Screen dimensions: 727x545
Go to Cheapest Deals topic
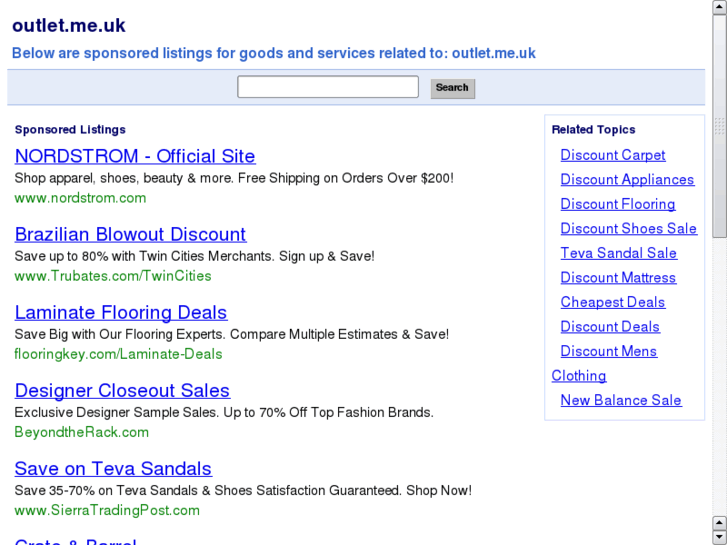point(613,302)
